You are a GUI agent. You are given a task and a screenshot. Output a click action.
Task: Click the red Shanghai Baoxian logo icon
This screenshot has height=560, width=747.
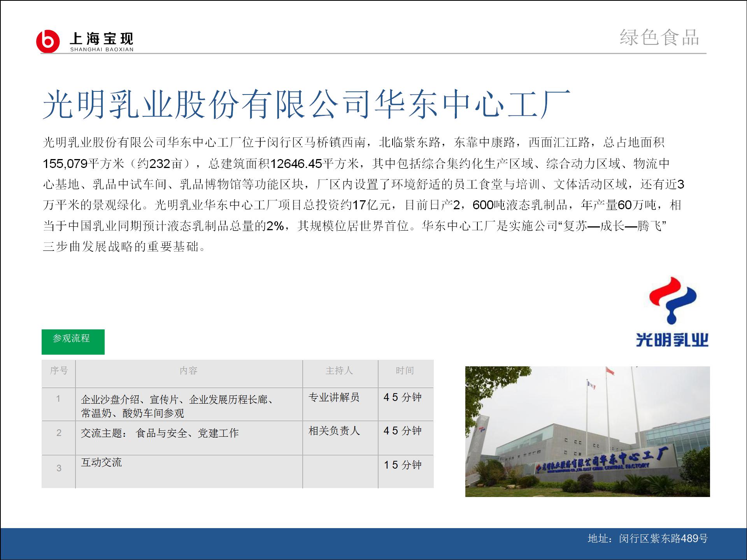pos(48,41)
